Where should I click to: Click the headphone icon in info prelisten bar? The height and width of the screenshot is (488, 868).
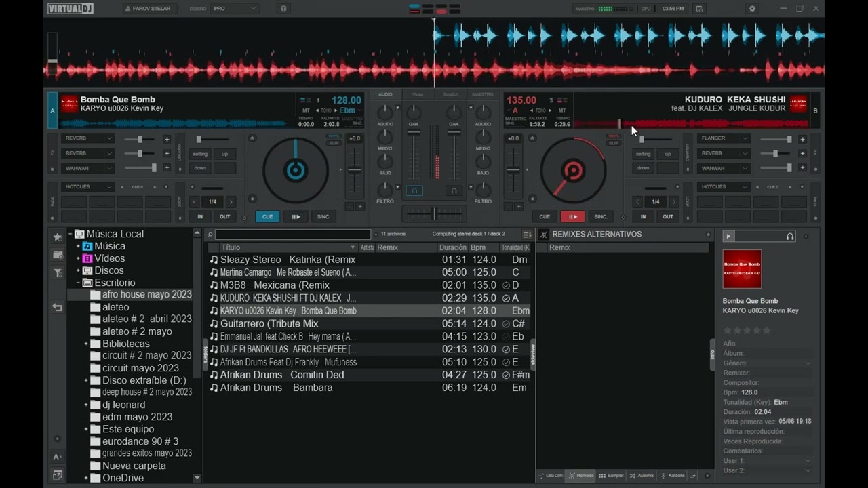[x=790, y=237]
